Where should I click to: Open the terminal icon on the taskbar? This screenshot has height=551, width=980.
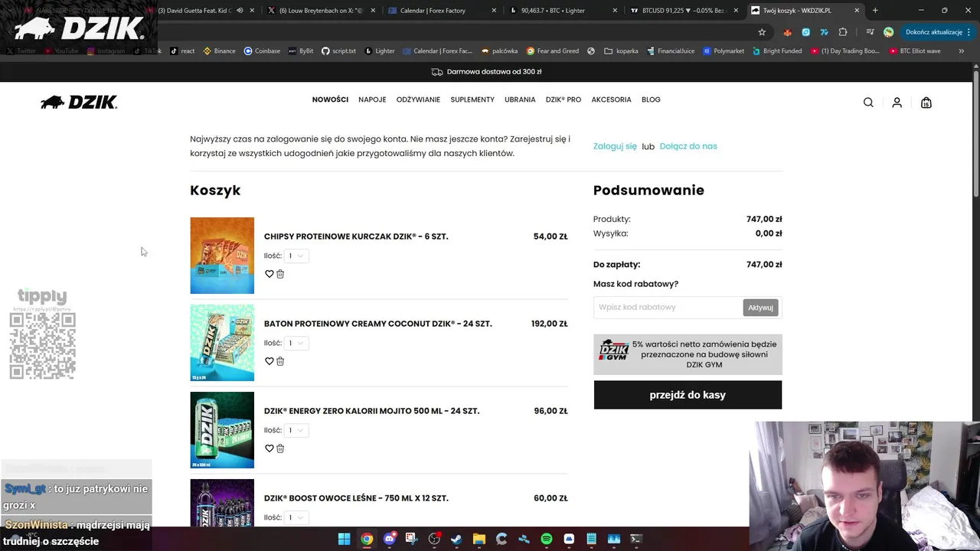635,539
